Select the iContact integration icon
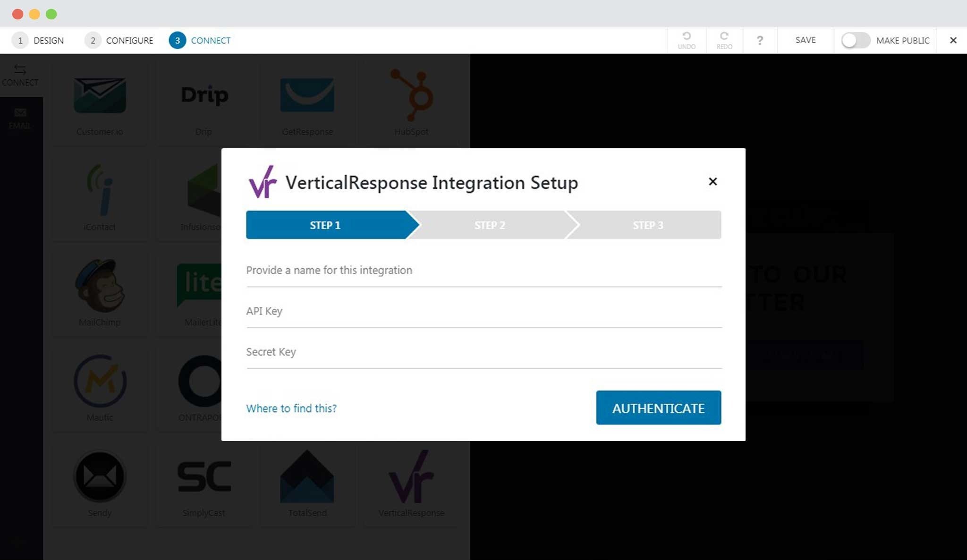 (100, 190)
